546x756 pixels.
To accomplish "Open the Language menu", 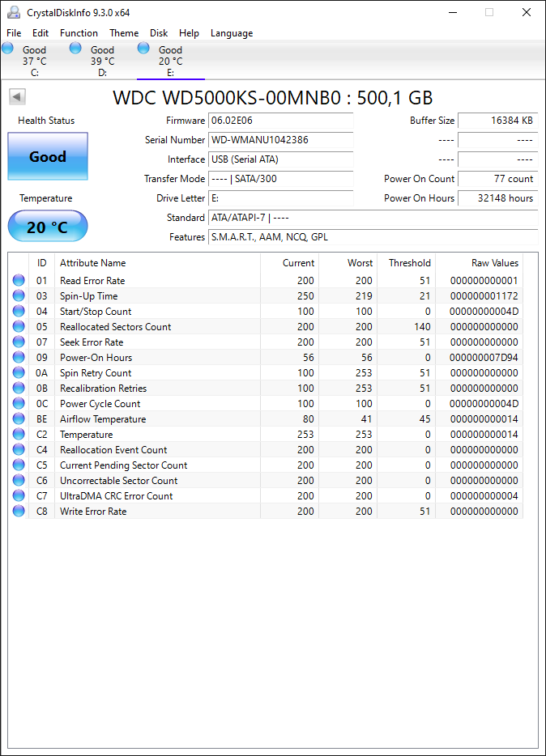I will pos(232,33).
